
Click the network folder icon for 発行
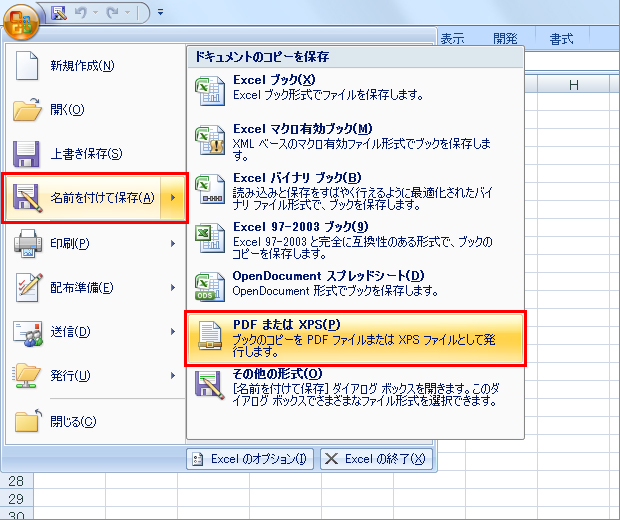(27, 375)
